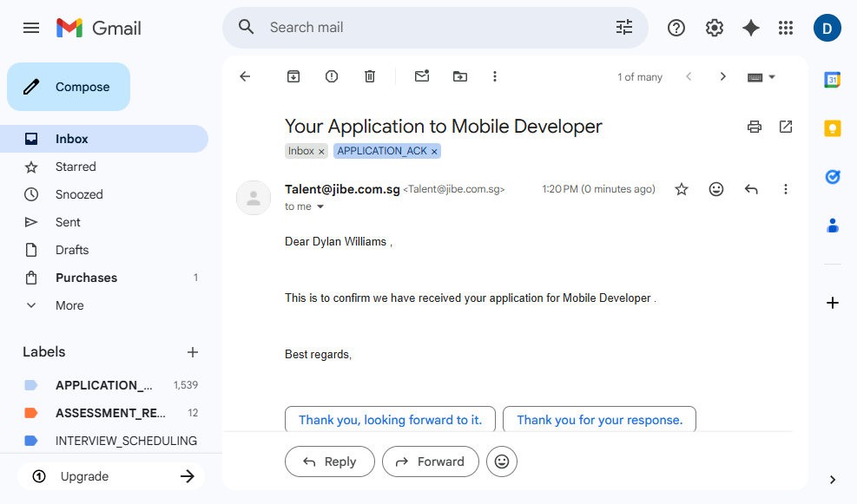Go to the Sent folder
This screenshot has height=504, width=857.
click(x=68, y=222)
